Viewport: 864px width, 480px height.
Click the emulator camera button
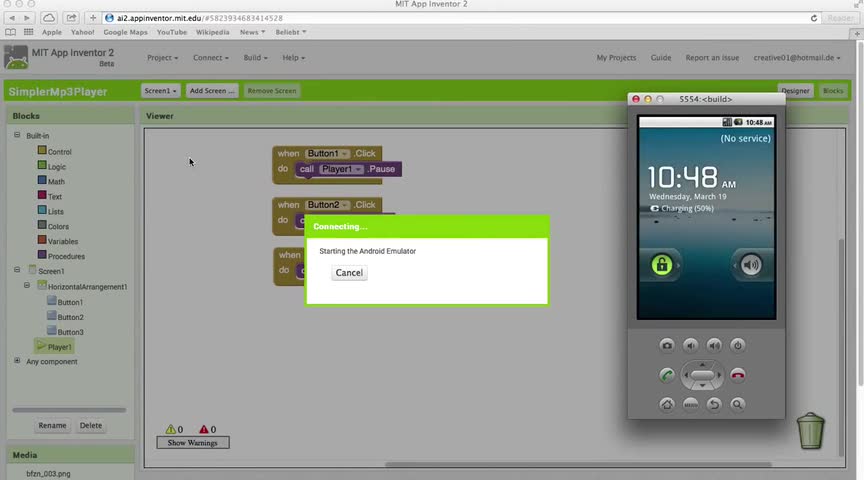pos(667,346)
